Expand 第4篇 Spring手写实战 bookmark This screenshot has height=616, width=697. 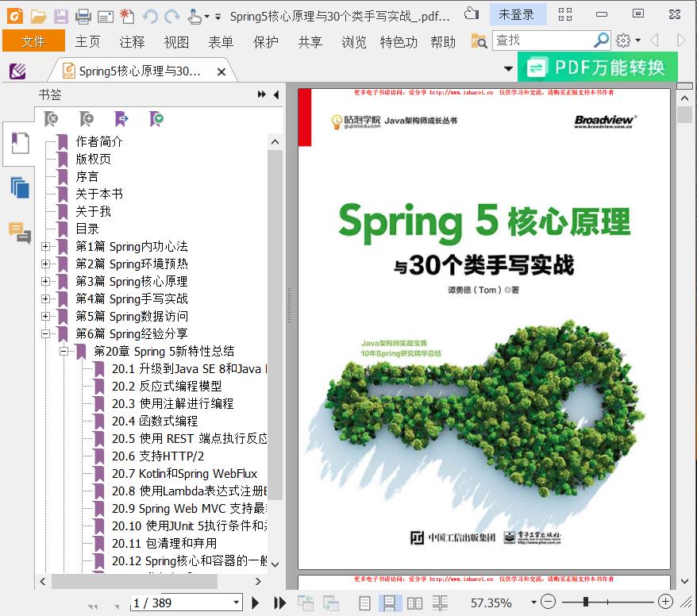[45, 298]
